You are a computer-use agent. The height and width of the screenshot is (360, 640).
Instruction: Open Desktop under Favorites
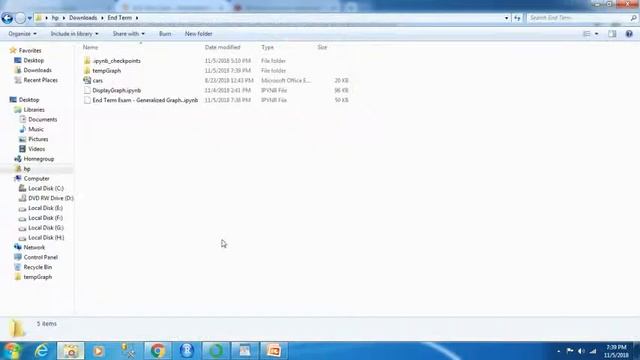coord(33,60)
